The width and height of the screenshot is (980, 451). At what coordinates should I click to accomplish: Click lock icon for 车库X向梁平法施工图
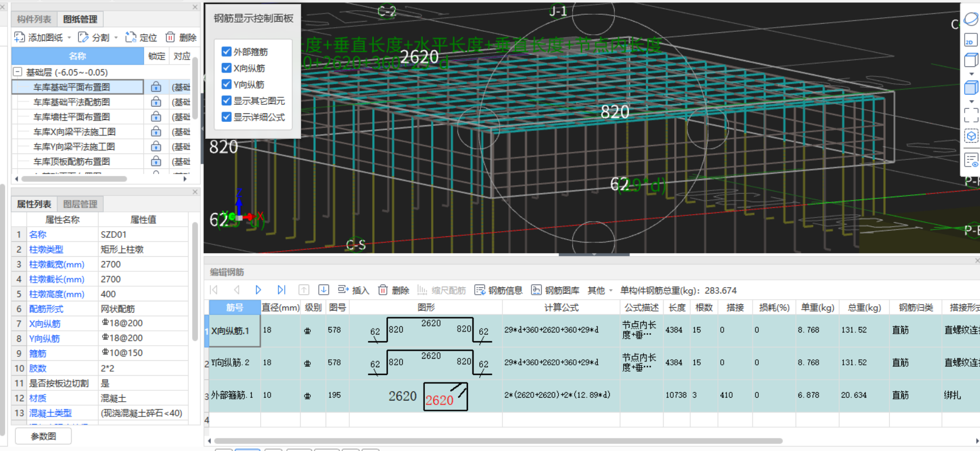pos(156,131)
